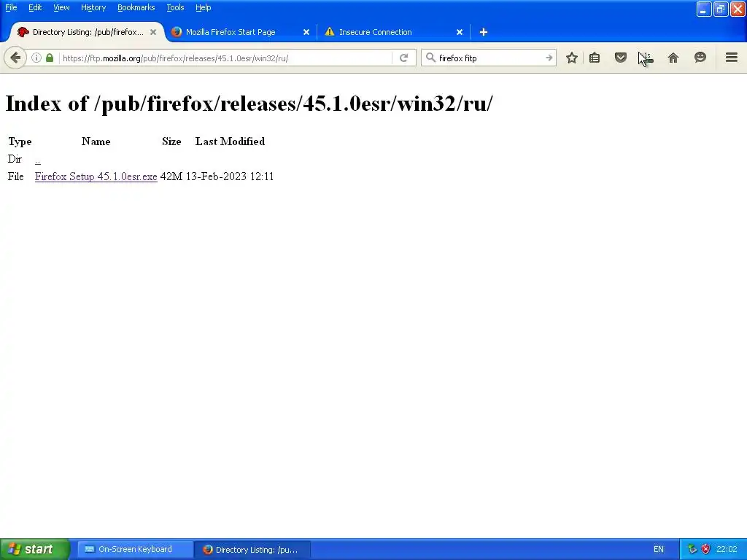This screenshot has height=560, width=747.
Task: Submit search with the go arrow
Action: click(x=549, y=58)
